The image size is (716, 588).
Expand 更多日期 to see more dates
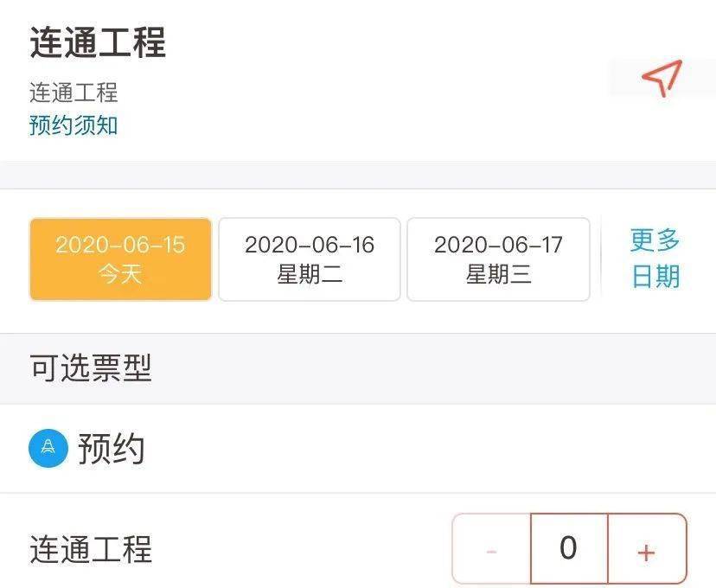click(655, 259)
